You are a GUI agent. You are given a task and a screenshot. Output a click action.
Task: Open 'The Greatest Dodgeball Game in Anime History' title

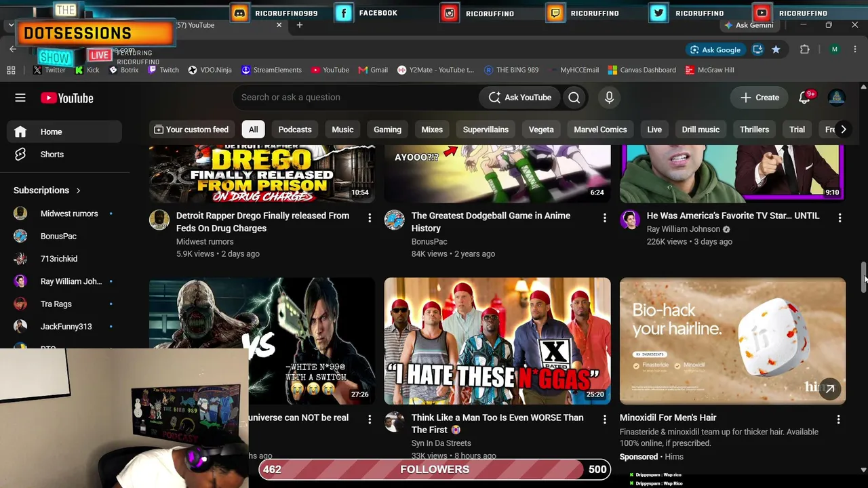tap(491, 222)
